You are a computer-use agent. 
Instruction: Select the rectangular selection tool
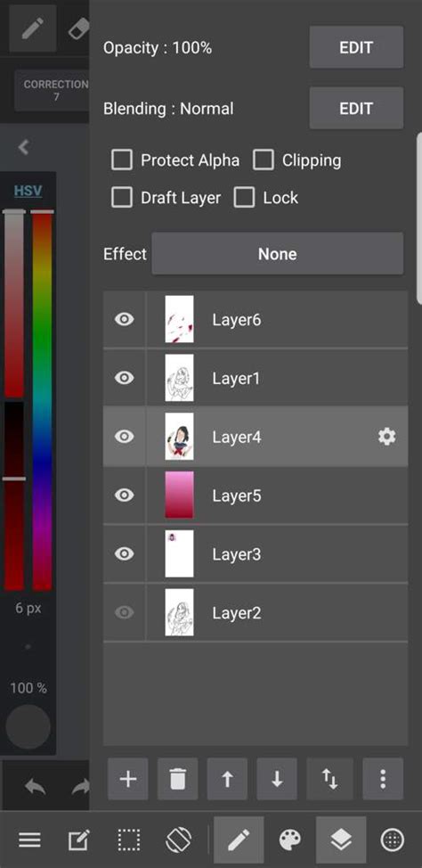(x=129, y=840)
